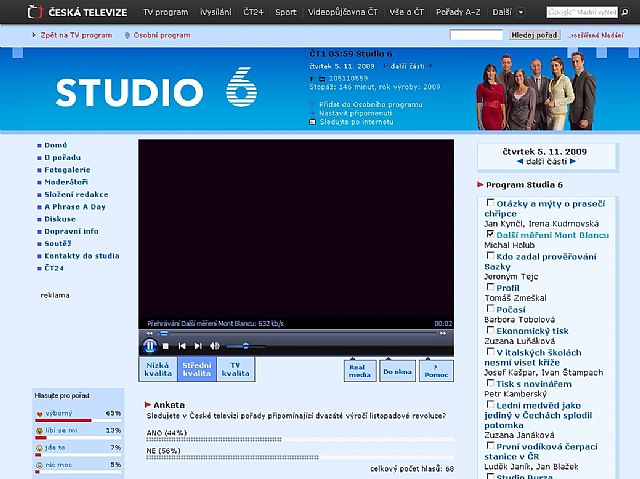This screenshot has height=479, width=640.
Task: Go to previous part with left arrow
Action: [x=520, y=162]
